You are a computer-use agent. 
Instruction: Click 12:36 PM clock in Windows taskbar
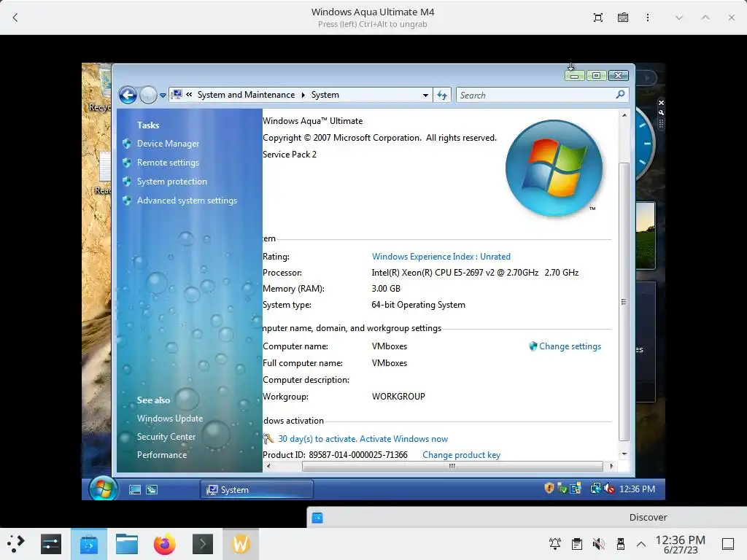point(637,489)
